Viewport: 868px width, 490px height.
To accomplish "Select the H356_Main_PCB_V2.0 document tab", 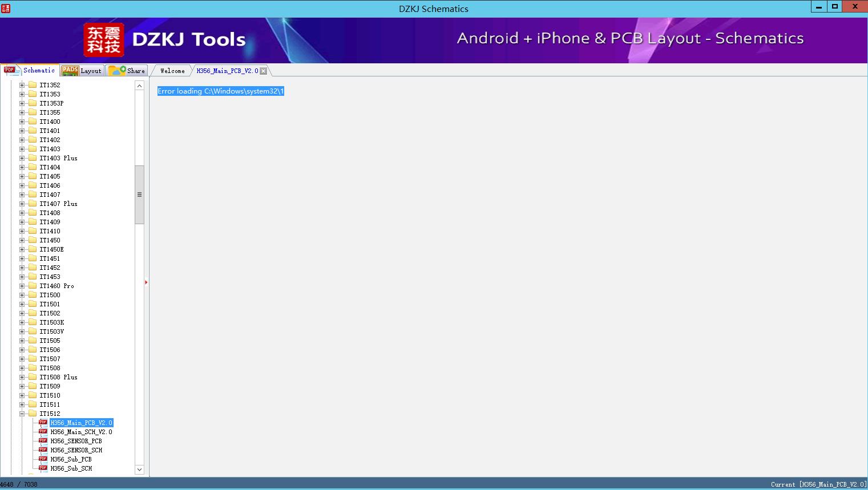I will [x=227, y=71].
